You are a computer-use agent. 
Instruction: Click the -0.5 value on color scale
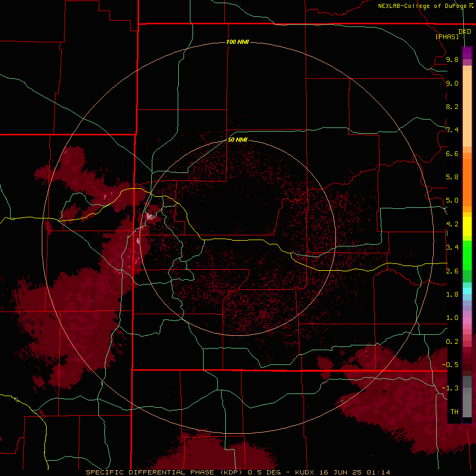[450, 365]
